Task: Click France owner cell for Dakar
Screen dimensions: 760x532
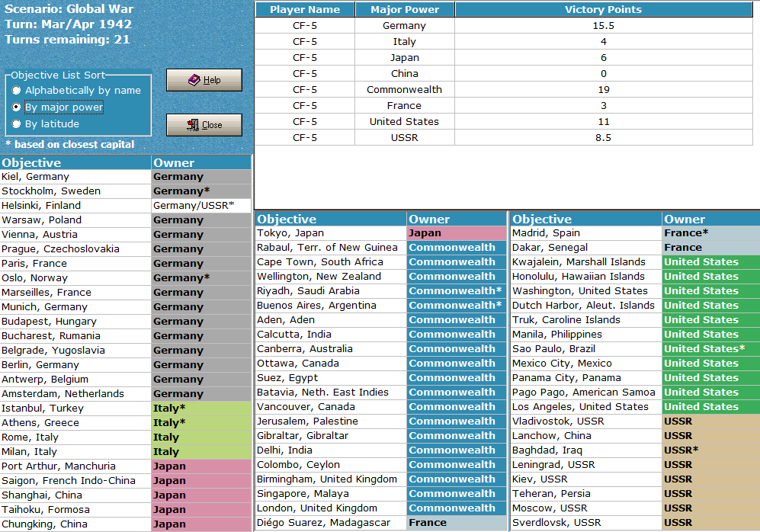Action: pyautogui.click(x=711, y=248)
